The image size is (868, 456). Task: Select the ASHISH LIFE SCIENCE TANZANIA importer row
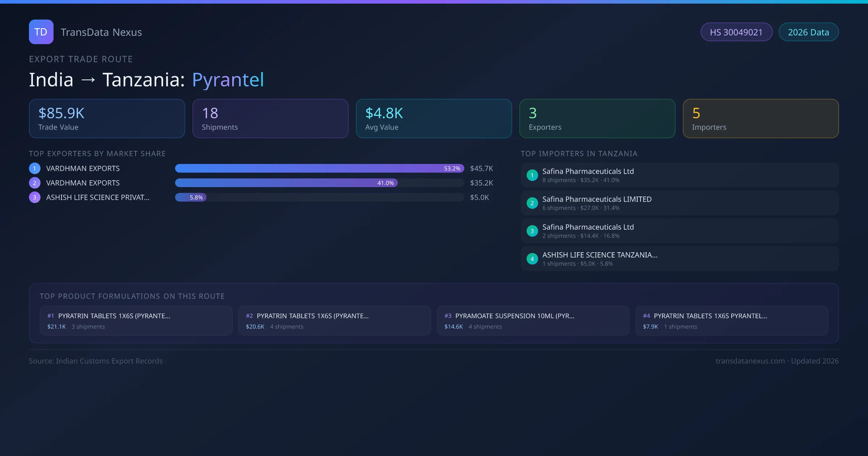679,259
